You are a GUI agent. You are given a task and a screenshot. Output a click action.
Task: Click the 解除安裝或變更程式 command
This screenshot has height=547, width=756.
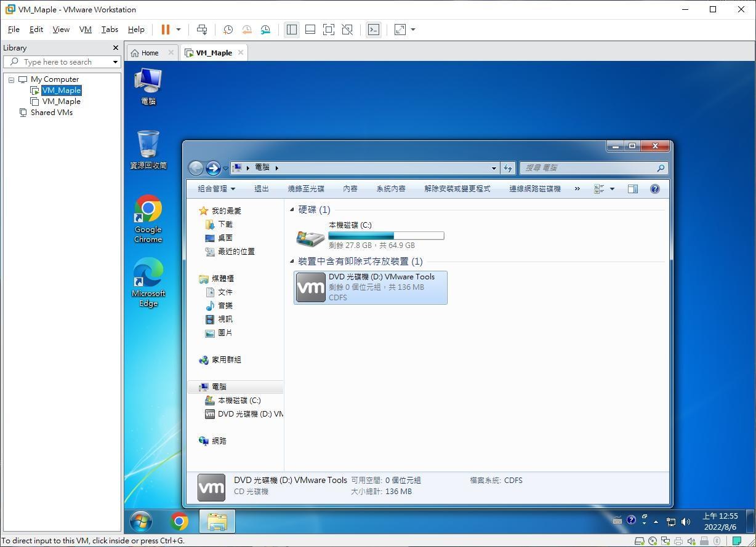click(x=457, y=188)
